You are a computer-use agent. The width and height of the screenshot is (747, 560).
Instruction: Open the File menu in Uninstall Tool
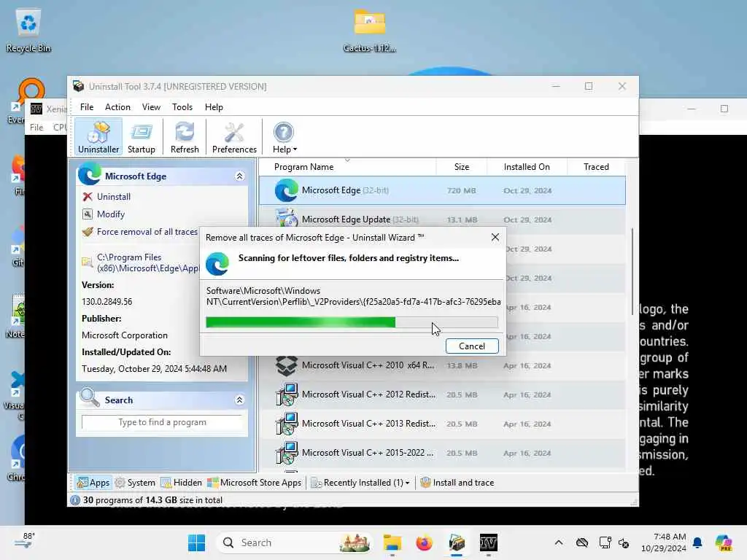87,107
